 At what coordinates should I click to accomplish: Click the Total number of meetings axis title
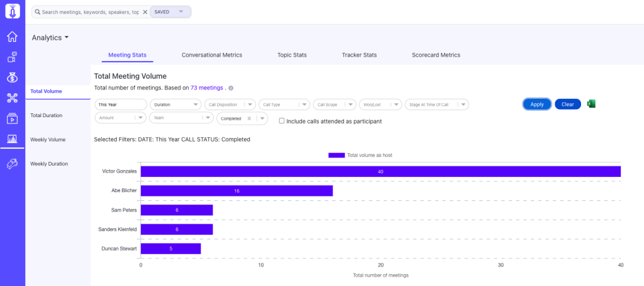(380, 275)
